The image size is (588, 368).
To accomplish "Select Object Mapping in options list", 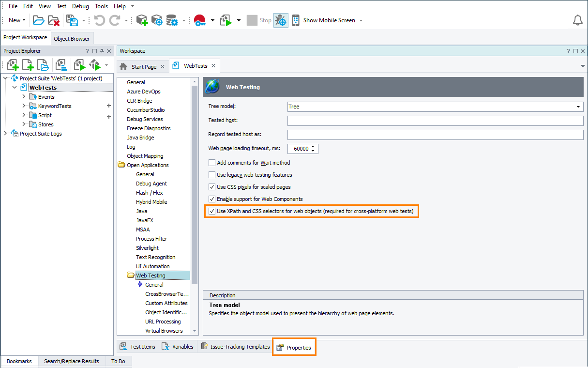I will pyautogui.click(x=145, y=156).
